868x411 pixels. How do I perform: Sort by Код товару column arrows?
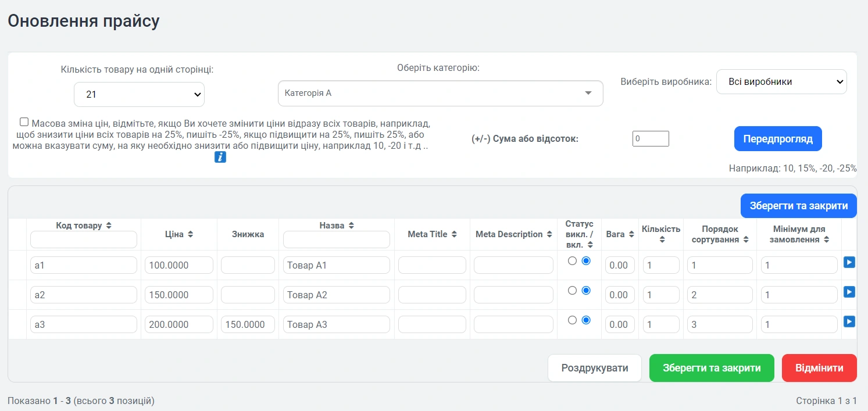coord(109,226)
